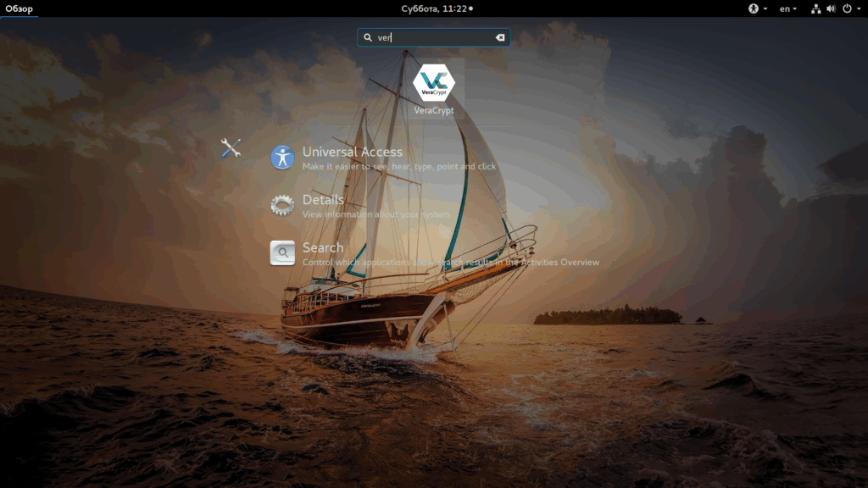This screenshot has height=488, width=868.
Task: Click the Обзор activities button
Action: 19,8
